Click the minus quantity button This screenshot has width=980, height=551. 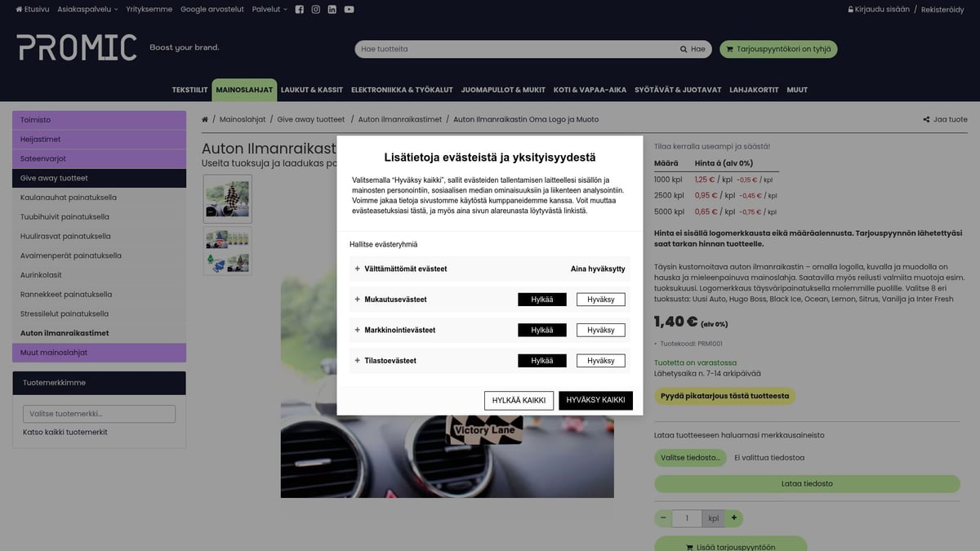click(x=663, y=518)
